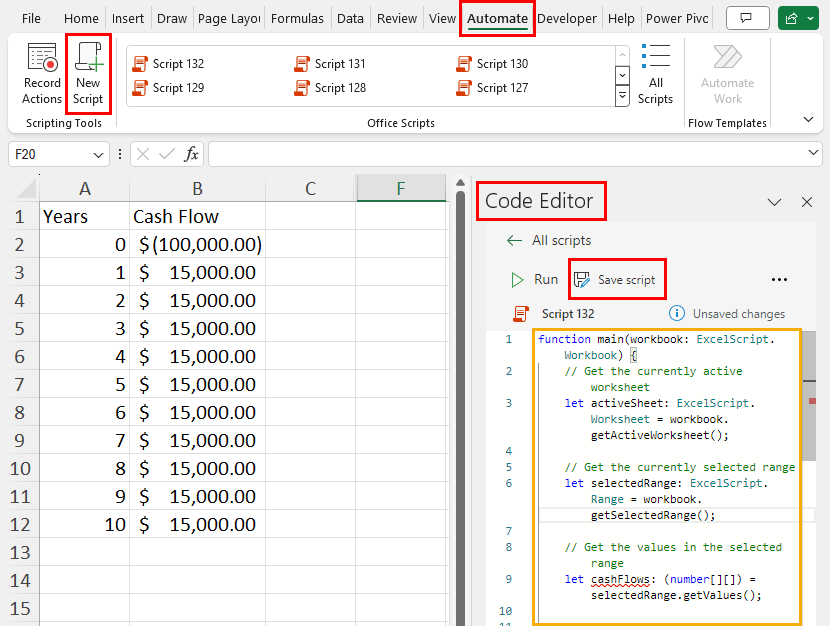The width and height of the screenshot is (830, 626).
Task: Switch to the Formulas tab
Action: click(297, 19)
